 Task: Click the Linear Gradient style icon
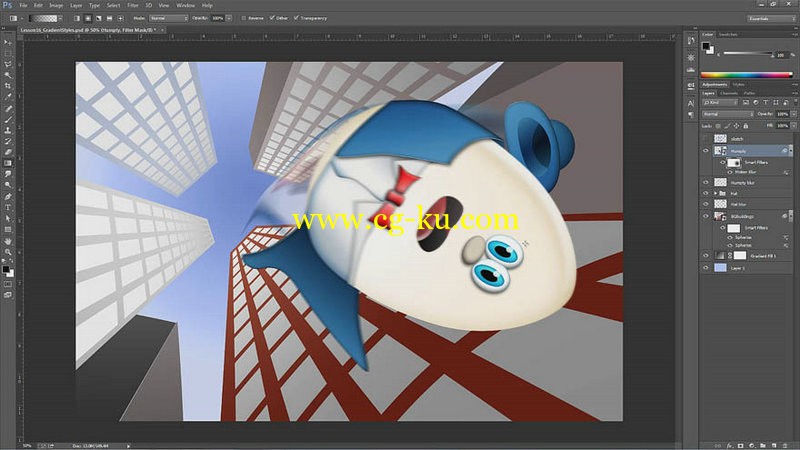[x=77, y=18]
